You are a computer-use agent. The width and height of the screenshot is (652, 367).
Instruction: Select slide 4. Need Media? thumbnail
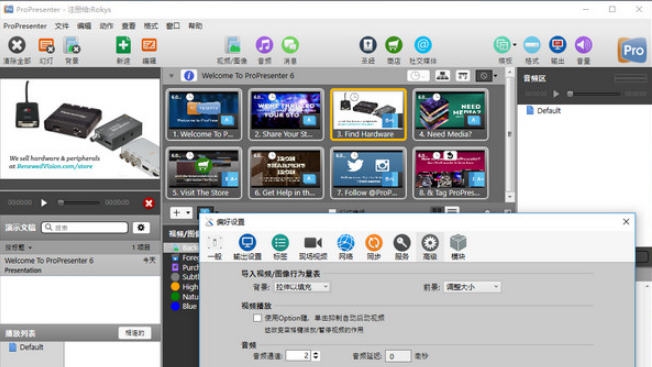click(x=450, y=114)
